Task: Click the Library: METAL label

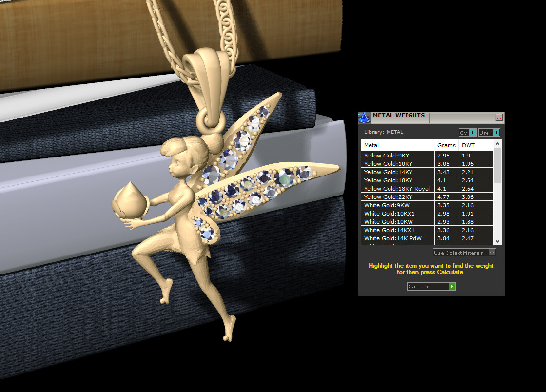Action: (x=383, y=132)
